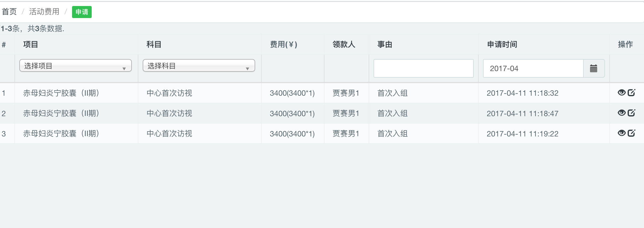Image resolution: width=644 pixels, height=228 pixels.
Task: Click the 操作 column header
Action: (x=625, y=44)
